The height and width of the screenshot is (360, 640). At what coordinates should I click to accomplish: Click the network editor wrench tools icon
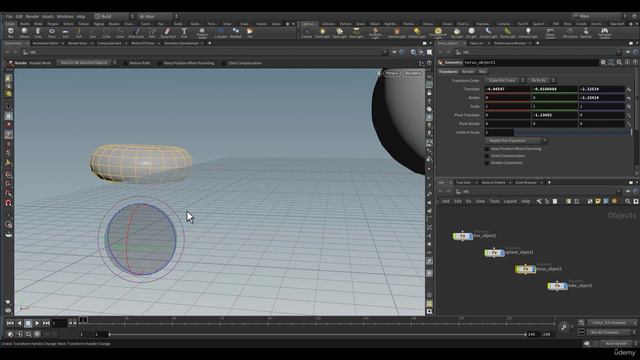tap(539, 201)
